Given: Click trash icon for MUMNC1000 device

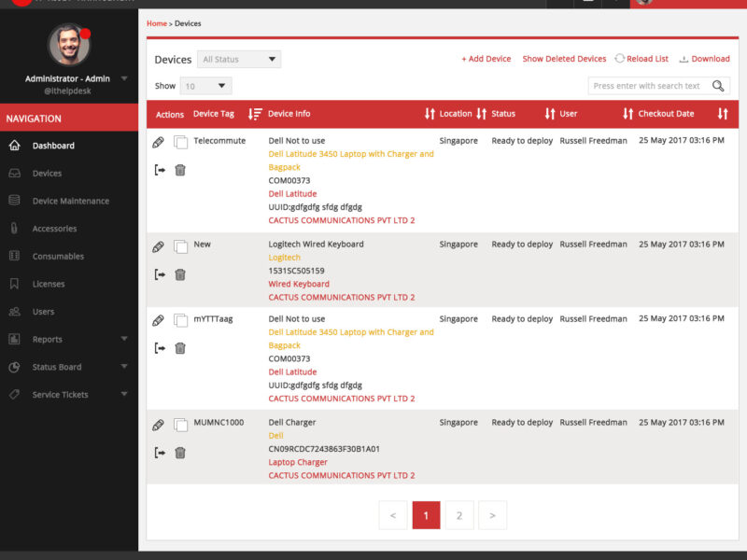Looking at the screenshot, I should pos(180,453).
